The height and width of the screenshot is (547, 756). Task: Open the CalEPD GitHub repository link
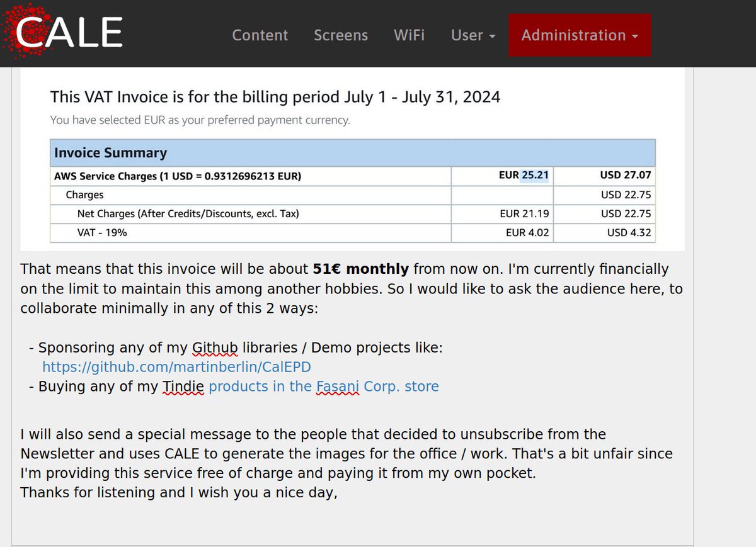pos(176,367)
